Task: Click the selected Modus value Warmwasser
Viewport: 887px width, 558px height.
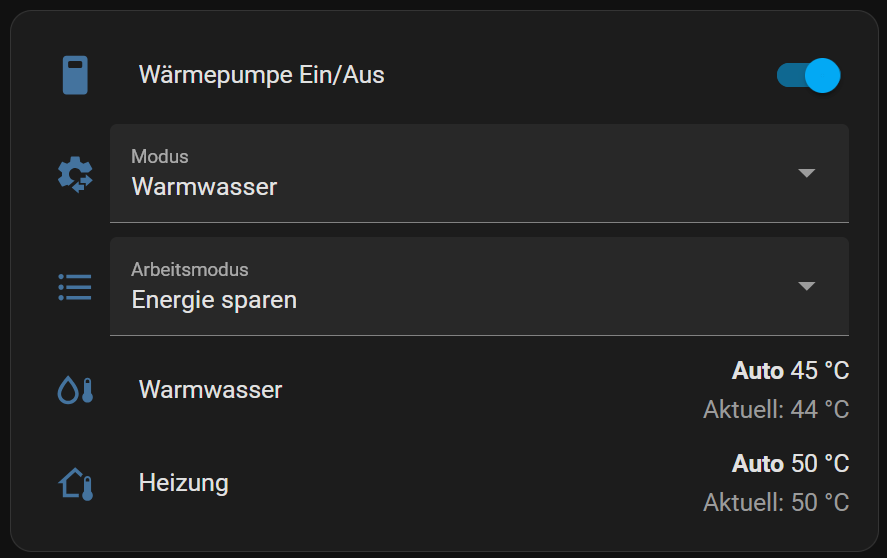Action: 204,186
